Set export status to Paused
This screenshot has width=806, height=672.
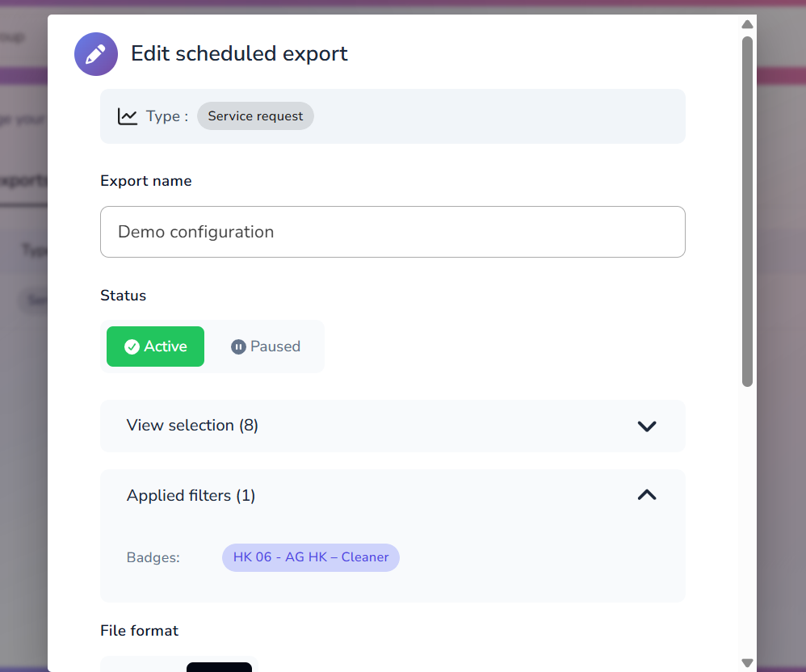(266, 346)
